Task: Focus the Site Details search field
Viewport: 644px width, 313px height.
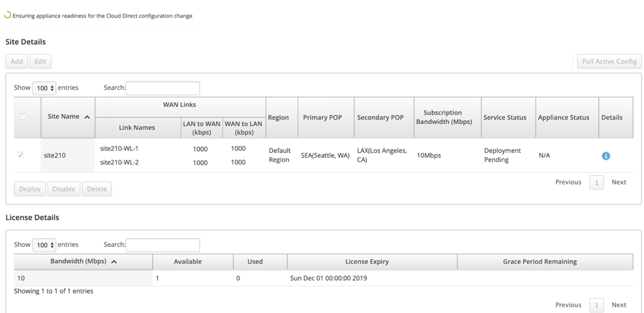Action: (x=163, y=89)
